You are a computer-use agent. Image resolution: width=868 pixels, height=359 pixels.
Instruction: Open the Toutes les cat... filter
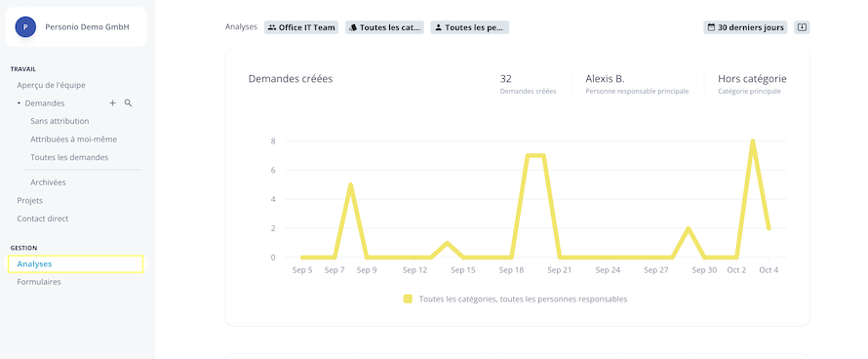point(384,27)
